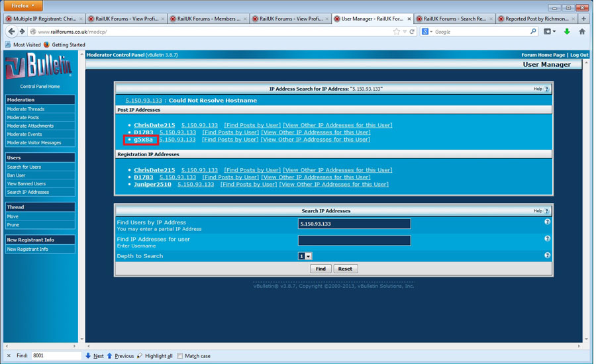Click the 5.150.93.133 link in Could Not Resolve row

144,101
